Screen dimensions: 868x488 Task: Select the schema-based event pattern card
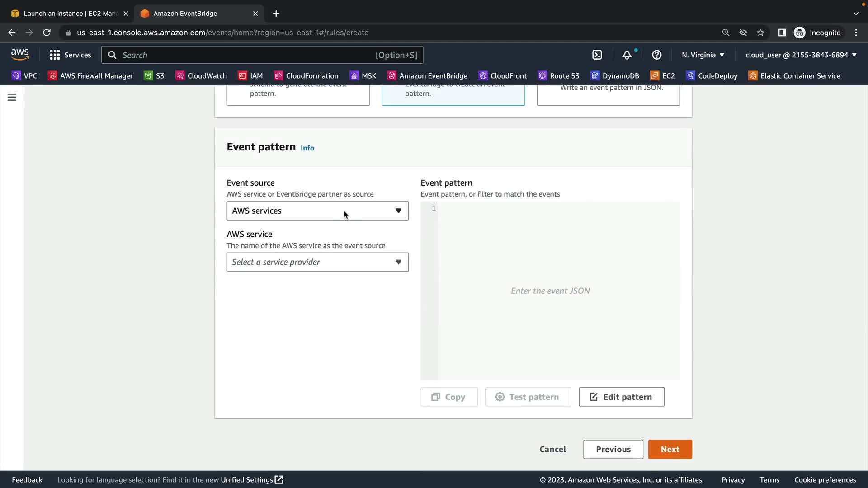pos(298,94)
